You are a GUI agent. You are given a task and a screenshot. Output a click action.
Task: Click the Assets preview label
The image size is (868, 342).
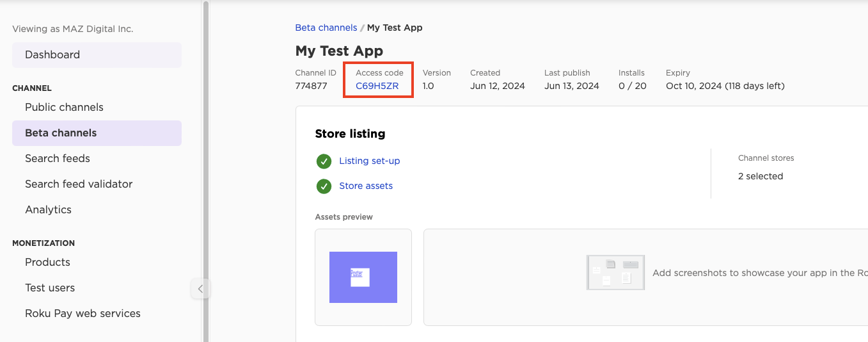(343, 217)
